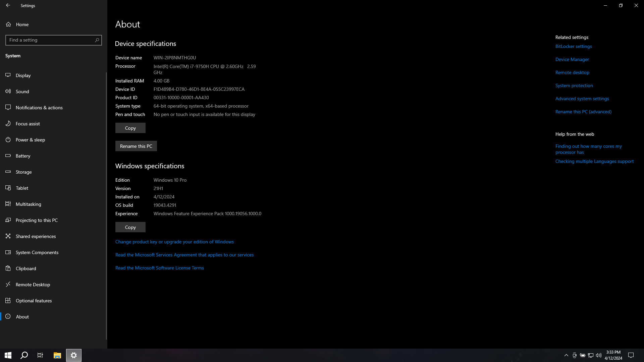Open File Explorer from the taskbar

pyautogui.click(x=57, y=355)
